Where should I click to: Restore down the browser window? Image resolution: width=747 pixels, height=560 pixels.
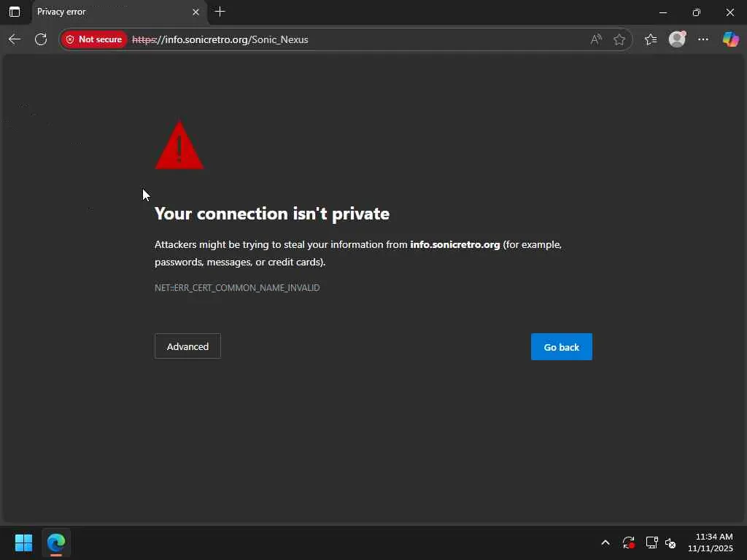(697, 12)
